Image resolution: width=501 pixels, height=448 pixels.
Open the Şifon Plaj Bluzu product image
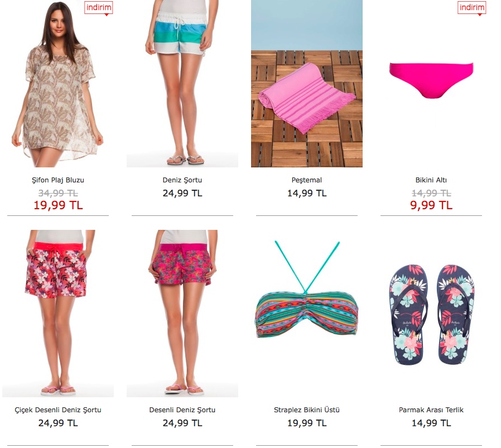(58, 84)
